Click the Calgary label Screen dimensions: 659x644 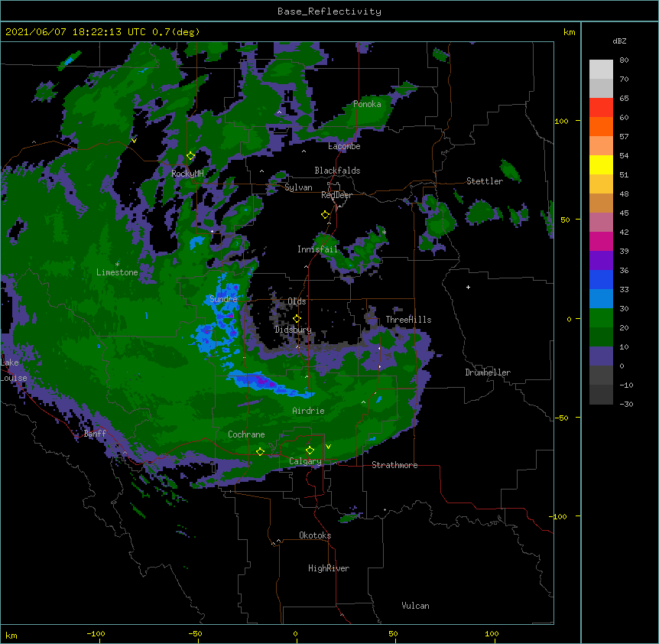tap(305, 461)
